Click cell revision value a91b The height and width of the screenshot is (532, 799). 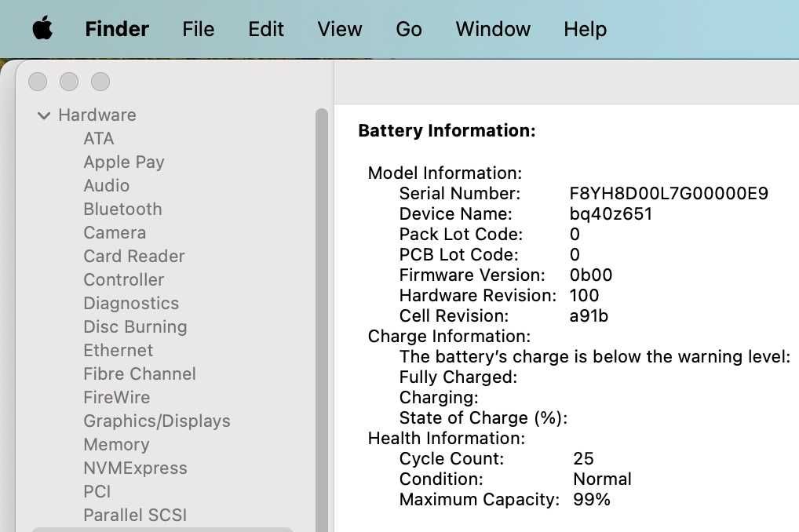click(589, 315)
